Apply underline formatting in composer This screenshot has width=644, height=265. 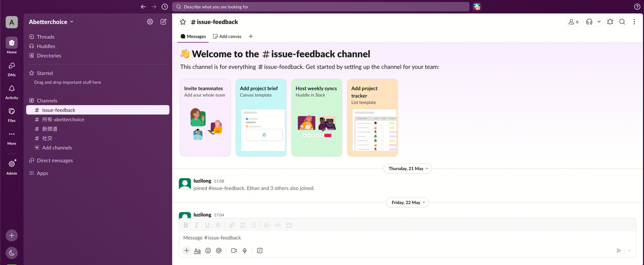[x=207, y=225]
